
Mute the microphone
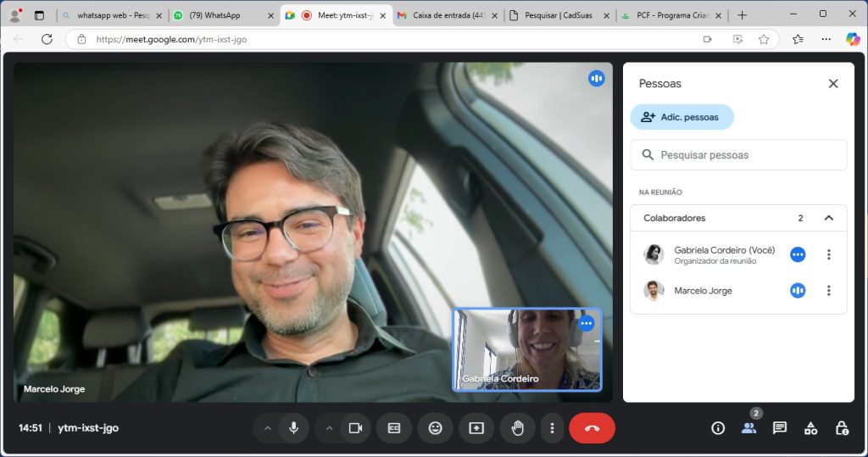(293, 428)
